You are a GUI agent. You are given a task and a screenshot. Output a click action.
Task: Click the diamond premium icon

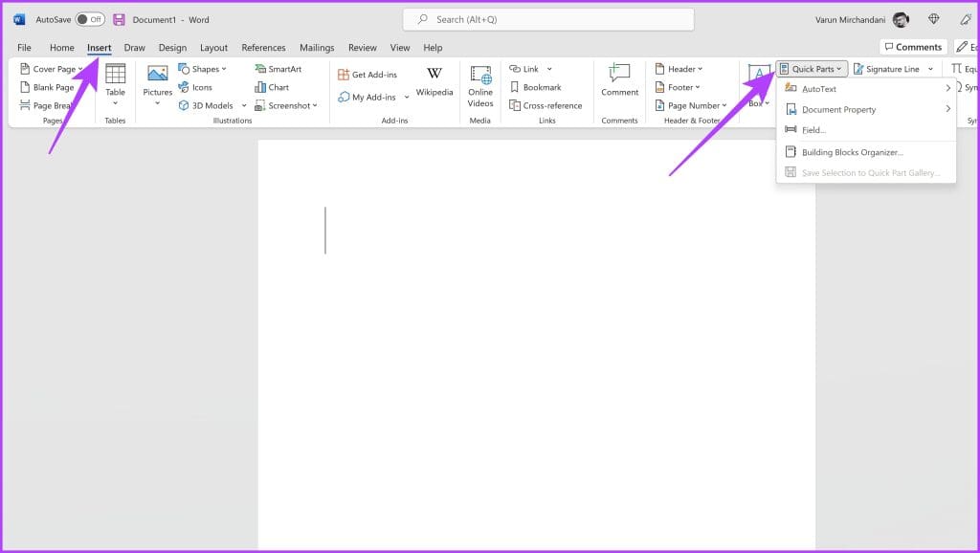(934, 19)
